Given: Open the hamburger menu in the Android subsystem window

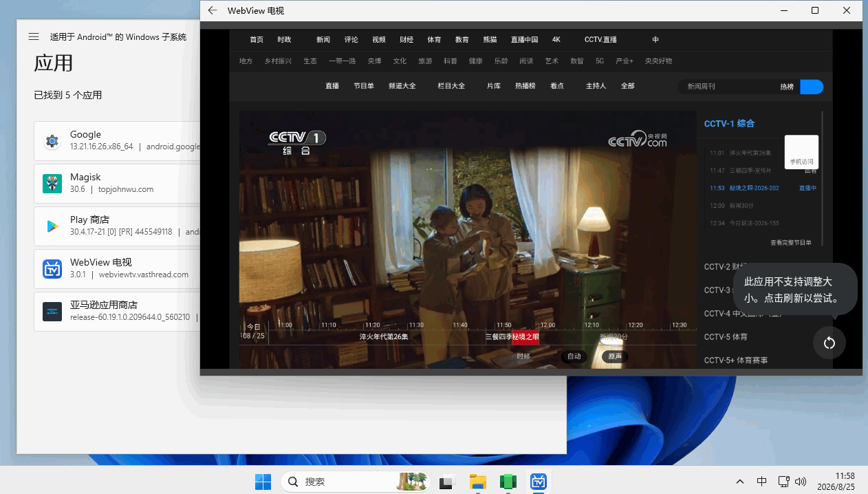Looking at the screenshot, I should (34, 36).
